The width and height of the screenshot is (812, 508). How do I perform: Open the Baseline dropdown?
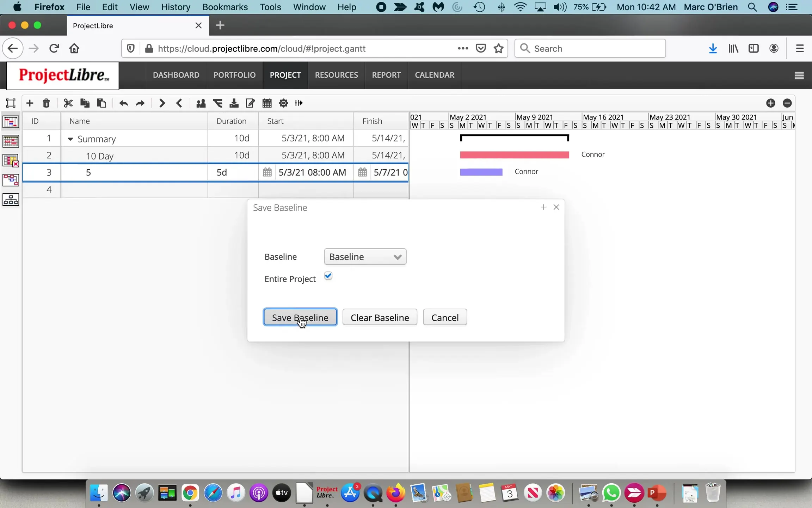[365, 257]
